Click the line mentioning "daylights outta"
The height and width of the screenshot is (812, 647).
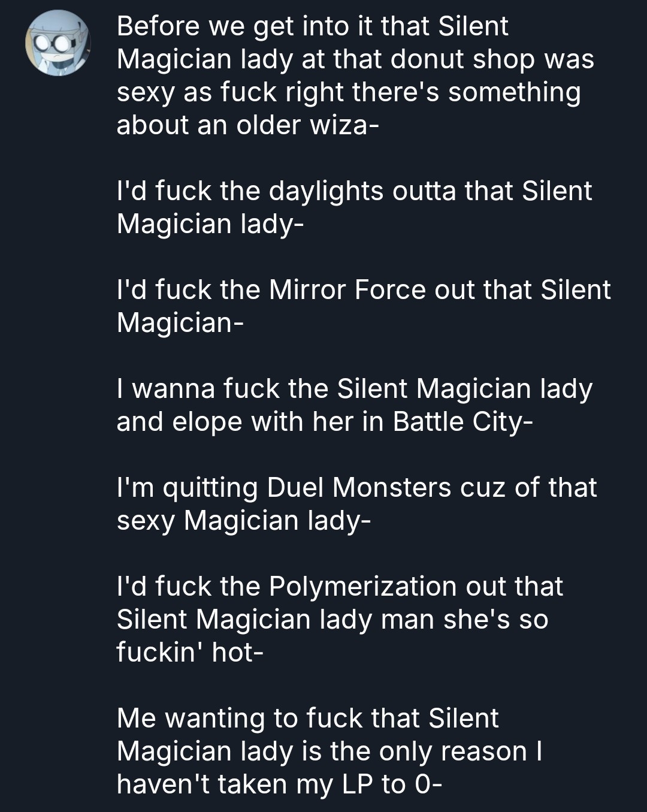tap(354, 191)
